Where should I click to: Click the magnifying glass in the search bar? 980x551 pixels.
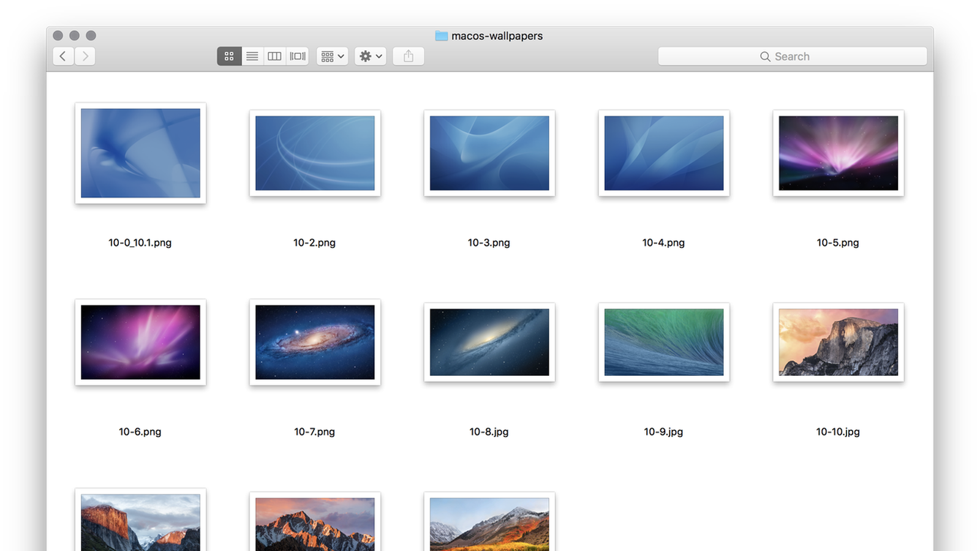(x=765, y=56)
